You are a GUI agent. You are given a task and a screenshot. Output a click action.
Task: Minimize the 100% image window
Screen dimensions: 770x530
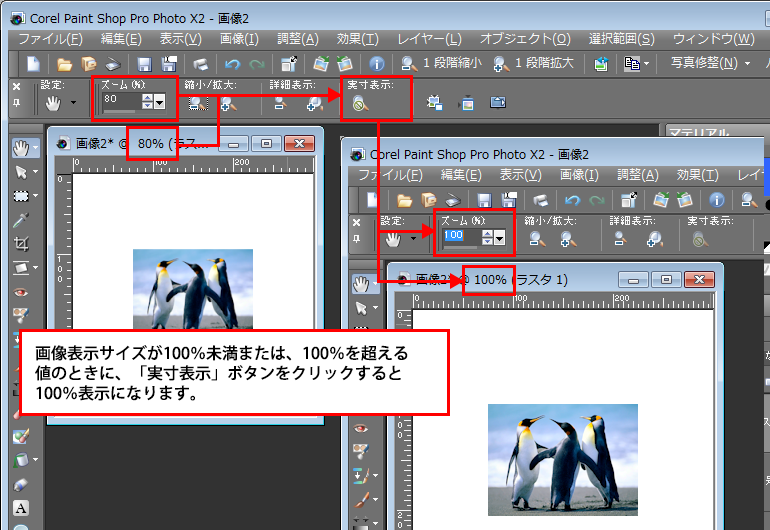click(x=633, y=280)
